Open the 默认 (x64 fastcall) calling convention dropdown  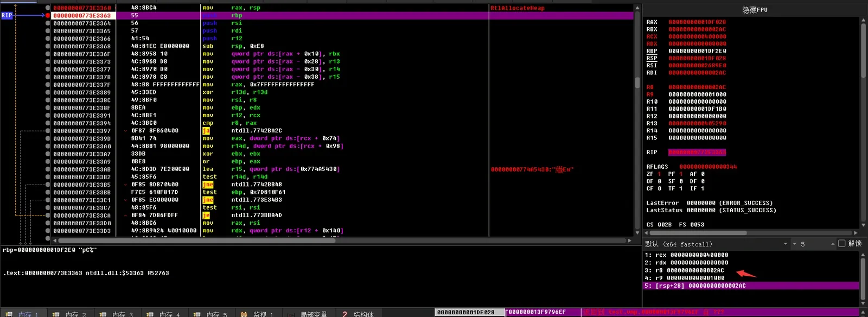(x=716, y=244)
